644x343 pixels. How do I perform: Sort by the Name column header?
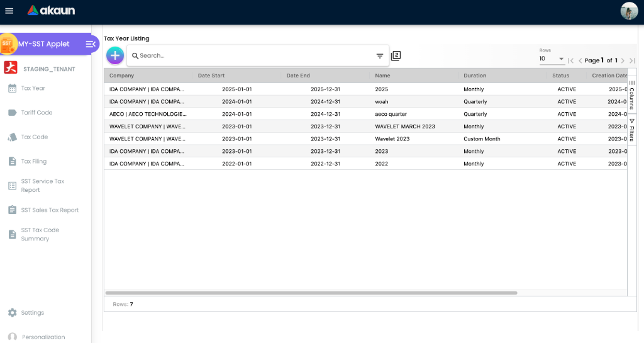coord(382,76)
